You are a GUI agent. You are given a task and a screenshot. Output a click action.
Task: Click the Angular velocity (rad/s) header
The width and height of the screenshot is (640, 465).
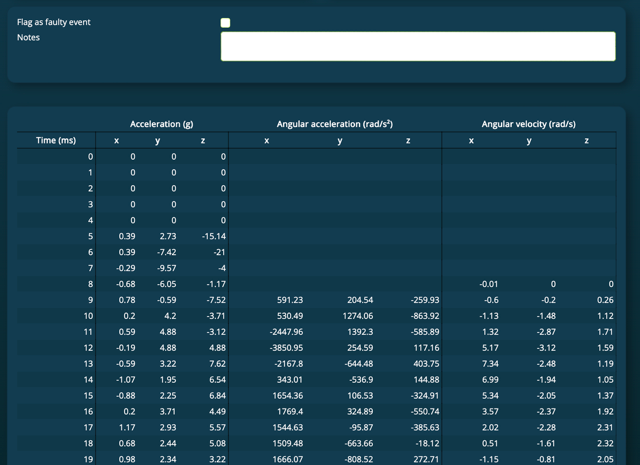tap(529, 124)
